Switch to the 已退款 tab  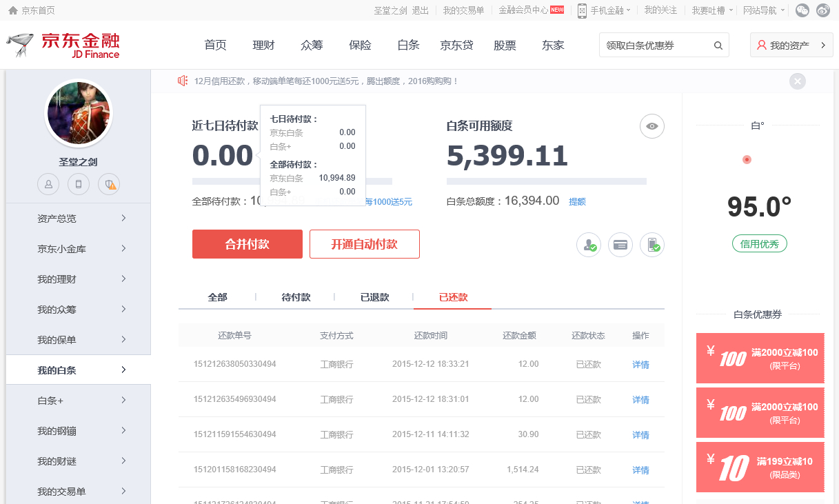coord(374,297)
